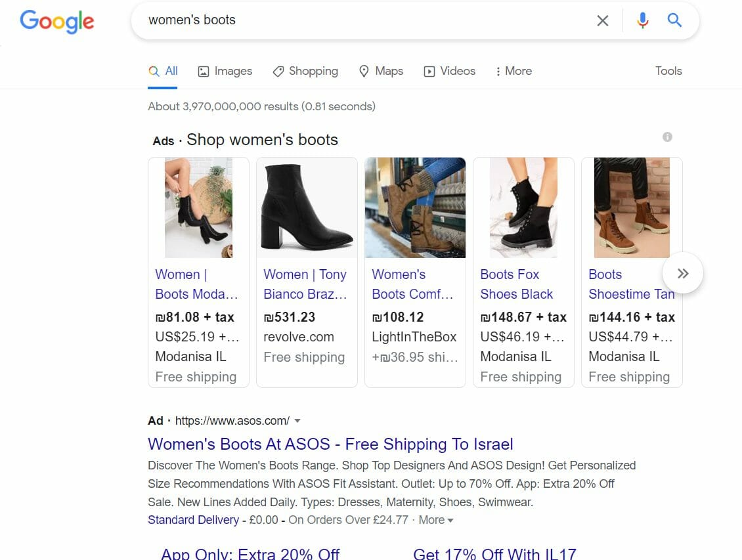Open Tony Bianco black heeled boot image
Screen dimensions: 742x560
(x=307, y=207)
